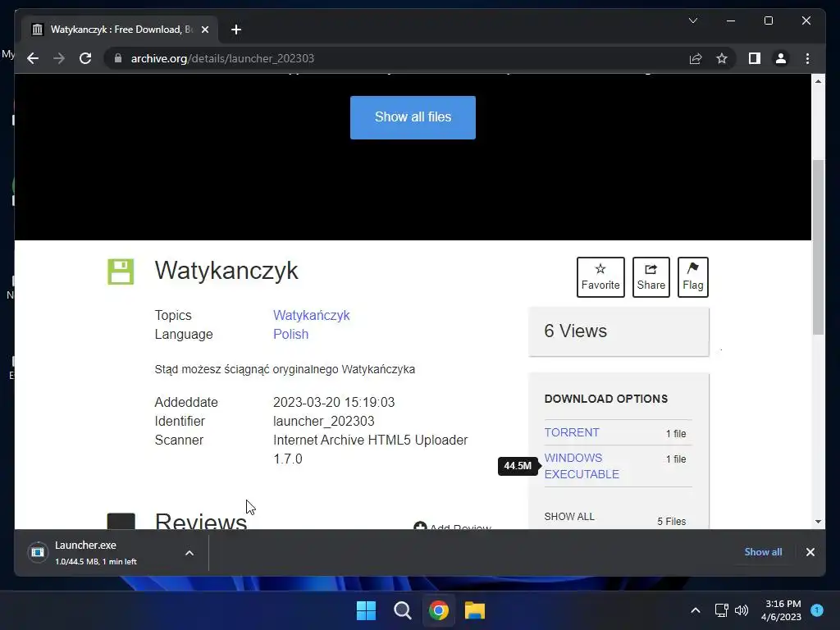Click the Show all files button
The width and height of the screenshot is (840, 630).
click(413, 117)
